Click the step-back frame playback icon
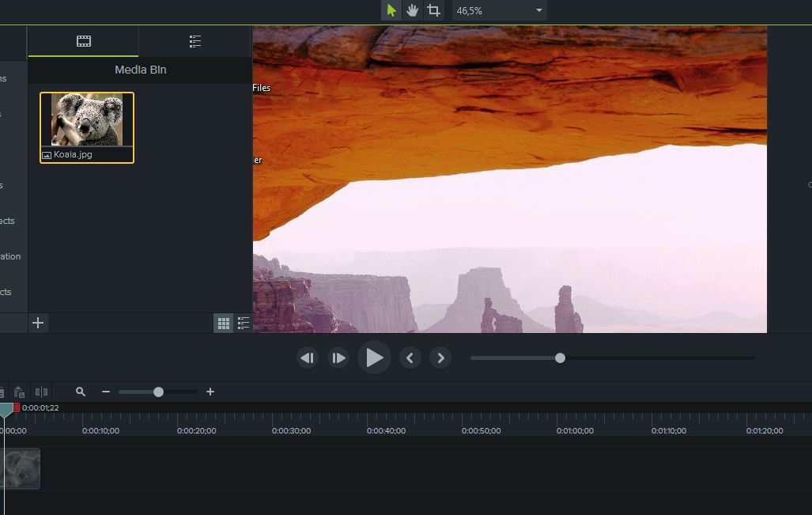Viewport: 812px width, 515px height. click(308, 358)
